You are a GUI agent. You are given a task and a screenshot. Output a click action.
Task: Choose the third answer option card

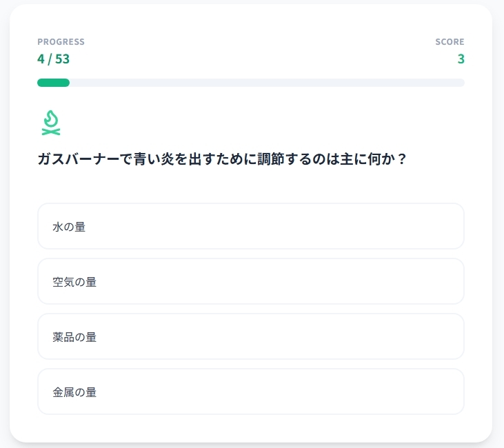point(250,336)
